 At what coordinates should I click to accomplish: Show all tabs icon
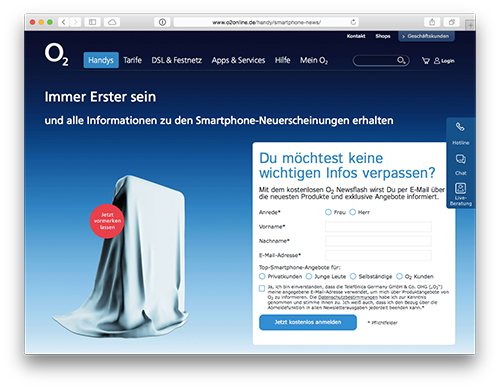point(452,22)
